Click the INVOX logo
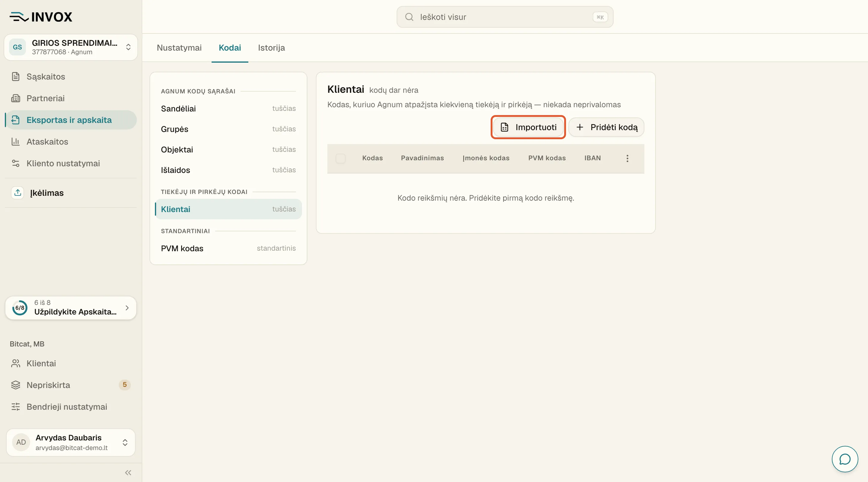868x482 pixels. (x=41, y=17)
